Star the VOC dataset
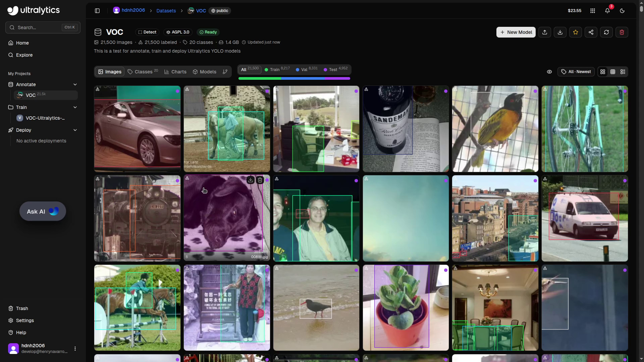Viewport: 644px width, 362px height. coord(576,32)
